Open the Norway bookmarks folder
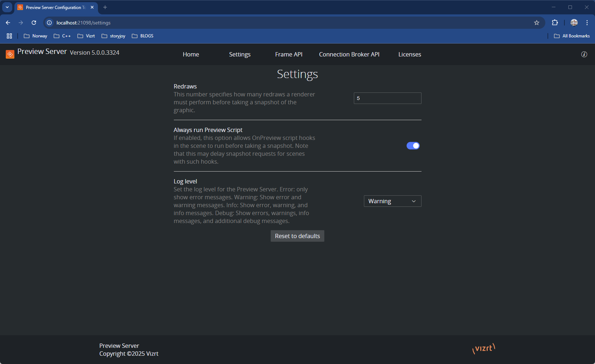Screen dimensions: 595x364 pos(35,36)
